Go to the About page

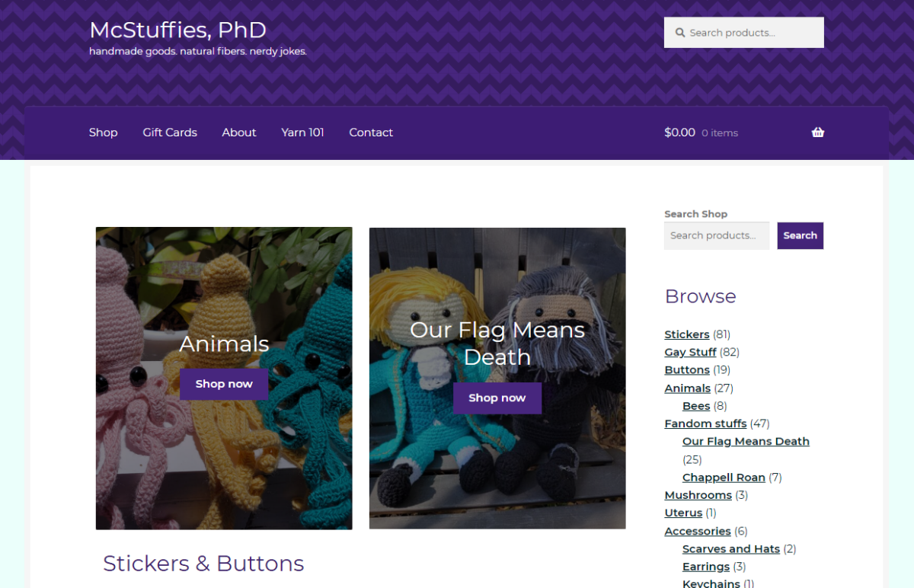239,133
